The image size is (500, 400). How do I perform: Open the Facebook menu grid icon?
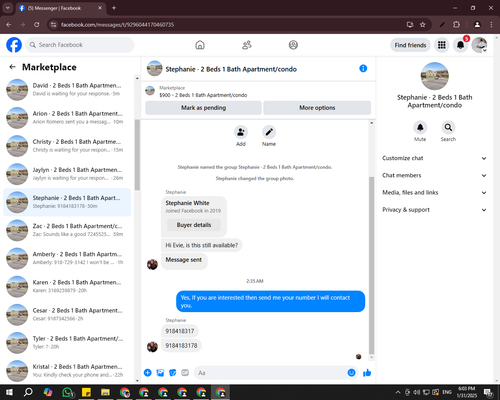coord(442,45)
